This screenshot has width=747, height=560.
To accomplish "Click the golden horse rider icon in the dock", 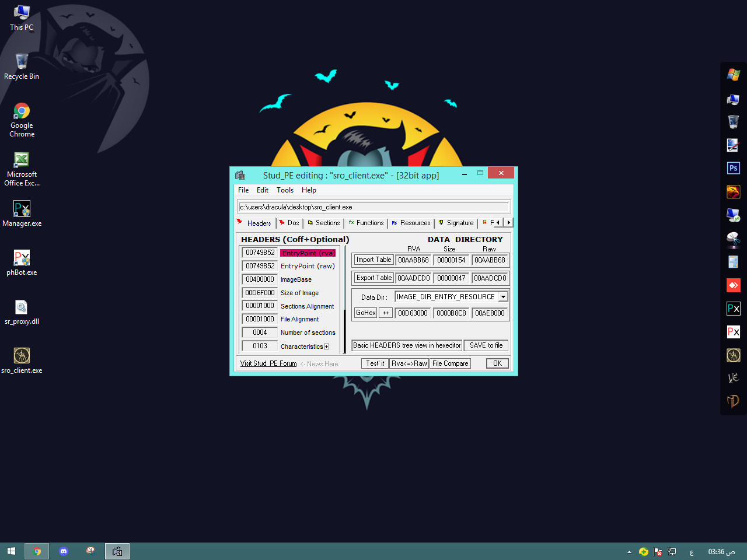I will pyautogui.click(x=734, y=355).
